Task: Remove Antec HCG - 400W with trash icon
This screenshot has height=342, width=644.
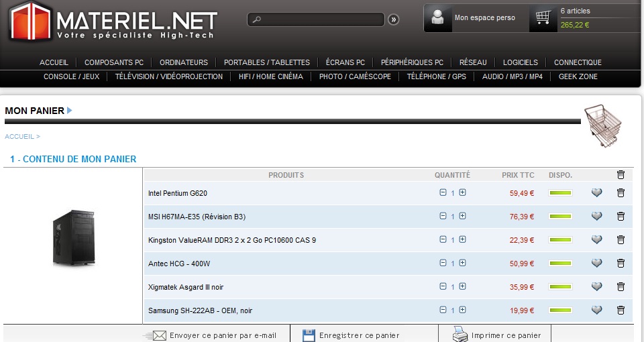Action: click(x=621, y=263)
